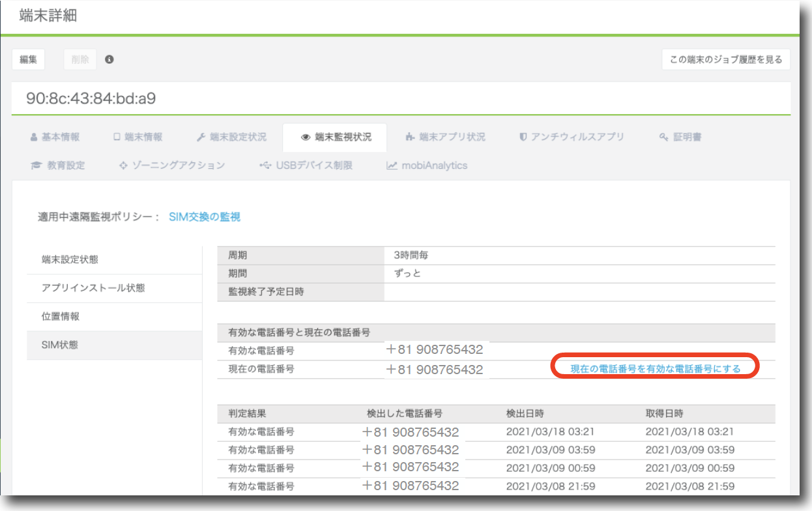Switch to the 端末アプリ状況 tab
The image size is (812, 511).
(445, 137)
